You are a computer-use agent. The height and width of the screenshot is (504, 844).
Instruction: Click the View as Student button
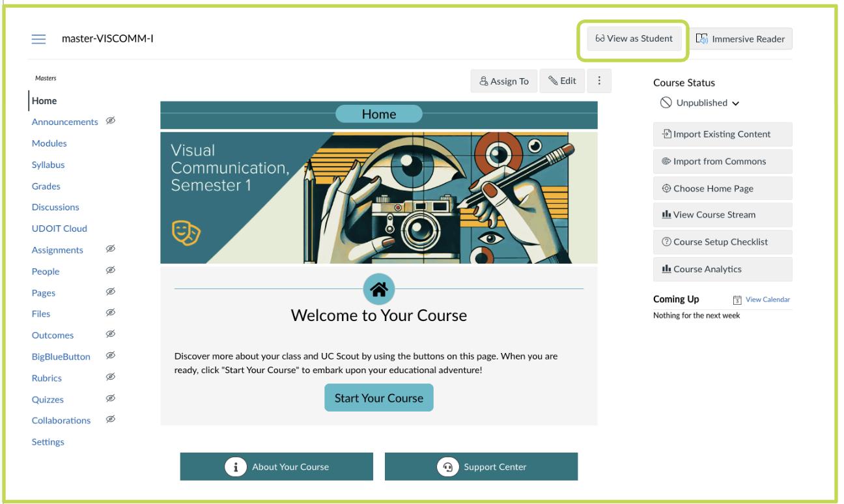634,38
